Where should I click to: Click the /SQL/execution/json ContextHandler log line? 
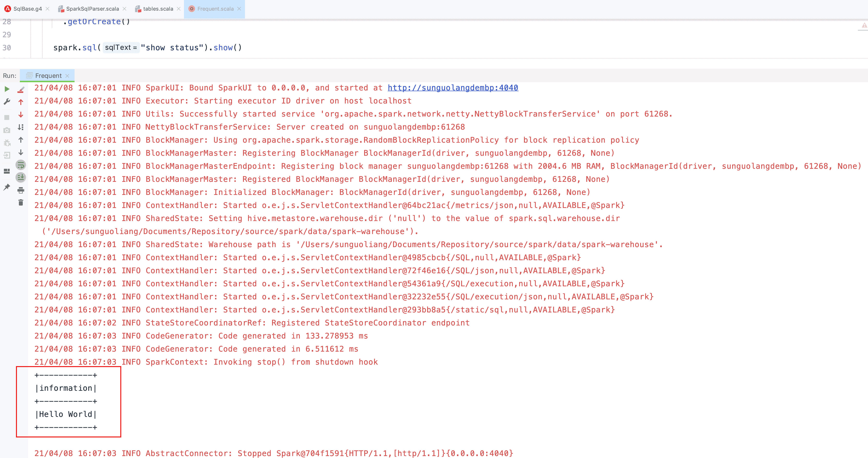click(x=344, y=297)
